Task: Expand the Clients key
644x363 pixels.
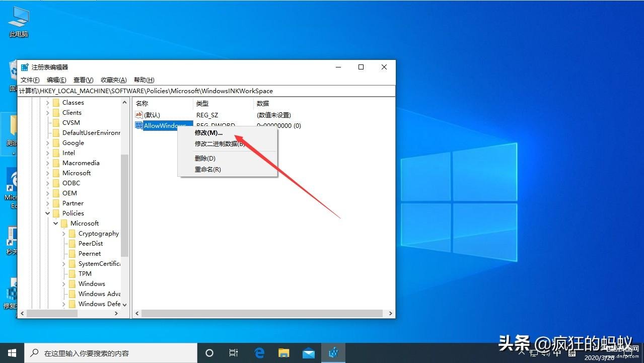Action: pos(48,113)
